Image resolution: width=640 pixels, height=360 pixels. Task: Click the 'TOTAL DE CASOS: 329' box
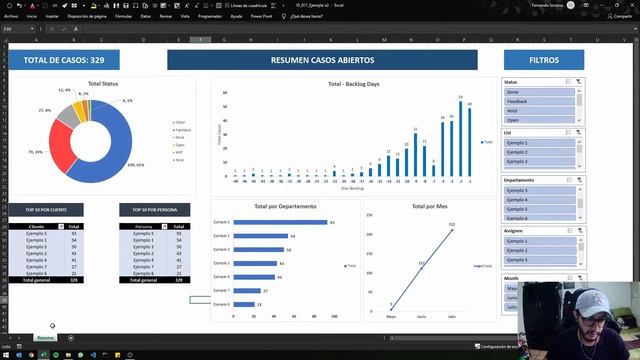click(64, 60)
